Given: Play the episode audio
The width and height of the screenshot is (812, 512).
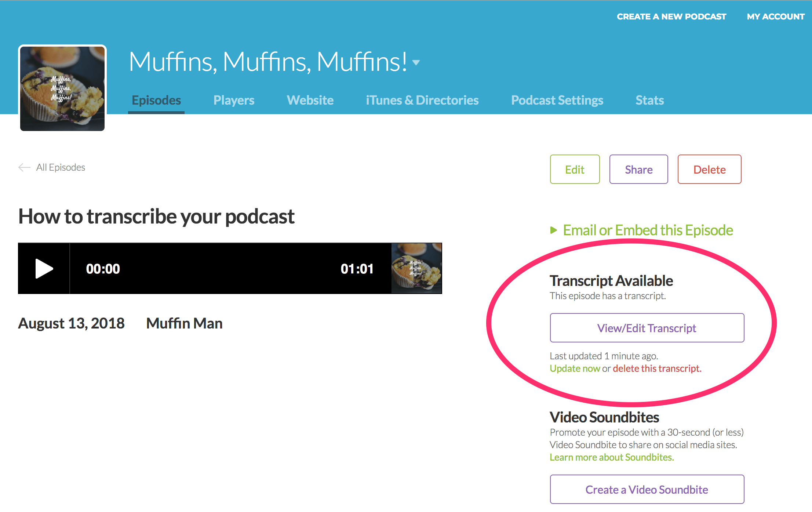Looking at the screenshot, I should pos(44,269).
